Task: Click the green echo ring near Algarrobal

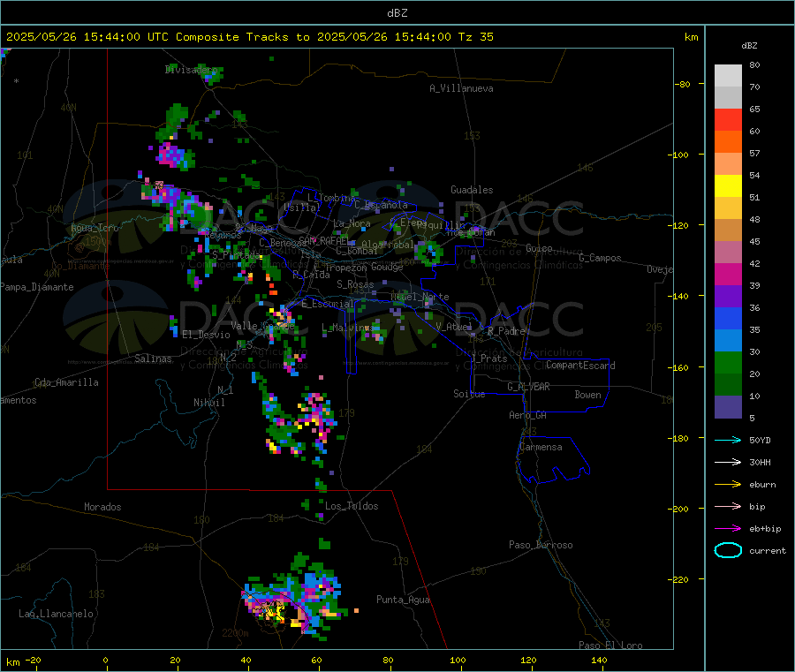Action: (x=428, y=253)
